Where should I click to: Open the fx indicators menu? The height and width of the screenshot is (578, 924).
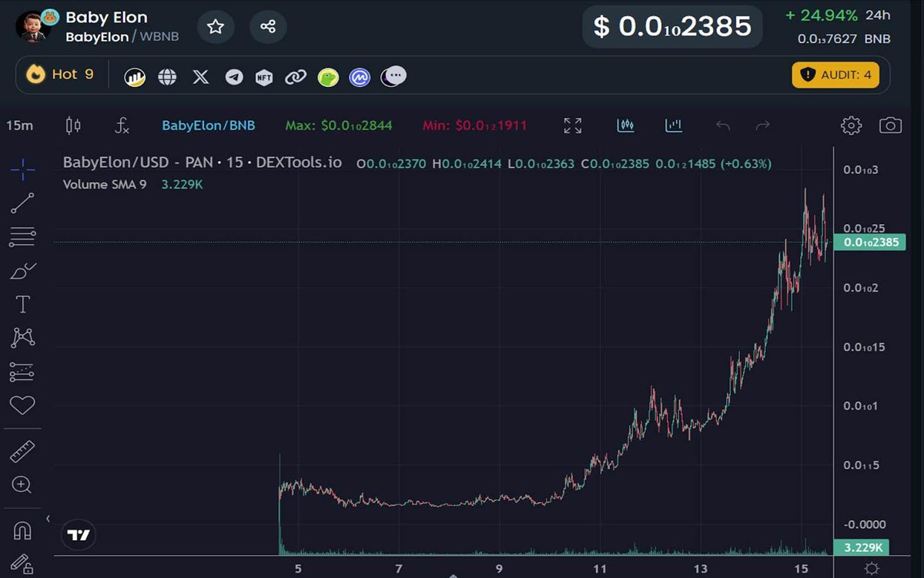(122, 126)
